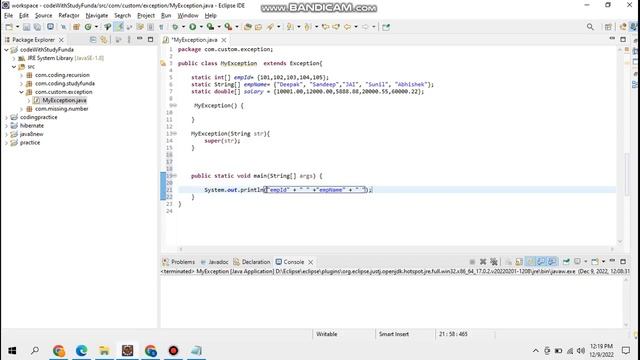The width and height of the screenshot is (640, 360).
Task: Click Collapse All in Package Explorer
Action: (93, 40)
